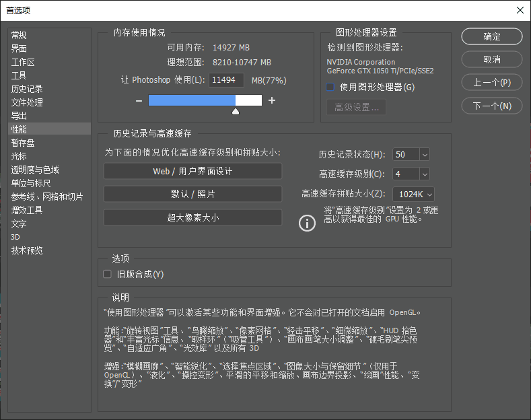531x420 pixels.
Task: Click the plus icon beside memory slider
Action: pyautogui.click(x=272, y=100)
